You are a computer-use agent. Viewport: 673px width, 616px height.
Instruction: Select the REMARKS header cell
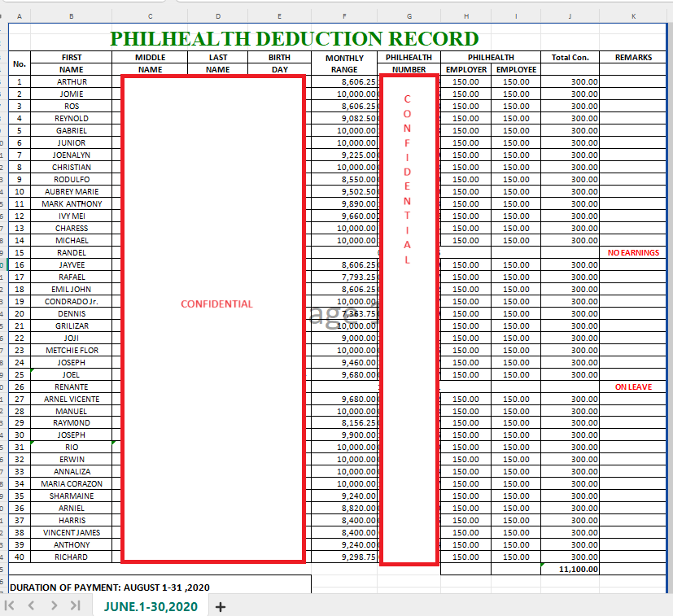[633, 58]
